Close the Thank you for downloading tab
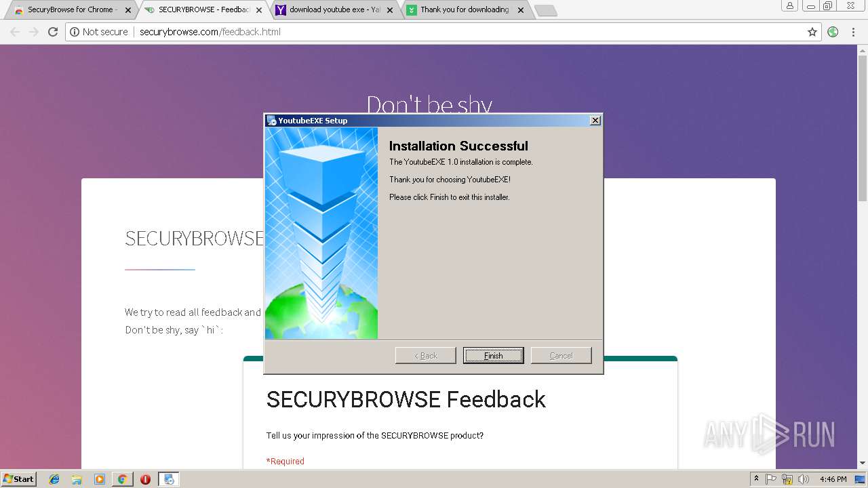Screen dimensions: 868x488 [x=521, y=10]
